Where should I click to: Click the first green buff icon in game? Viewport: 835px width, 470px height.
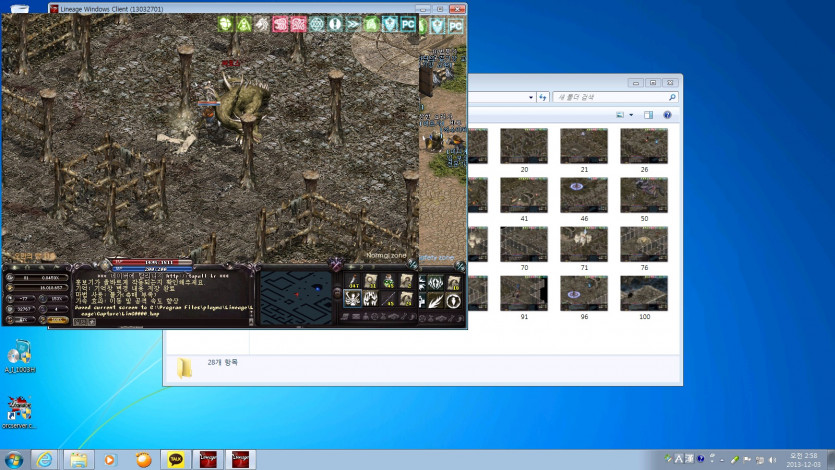[225, 24]
